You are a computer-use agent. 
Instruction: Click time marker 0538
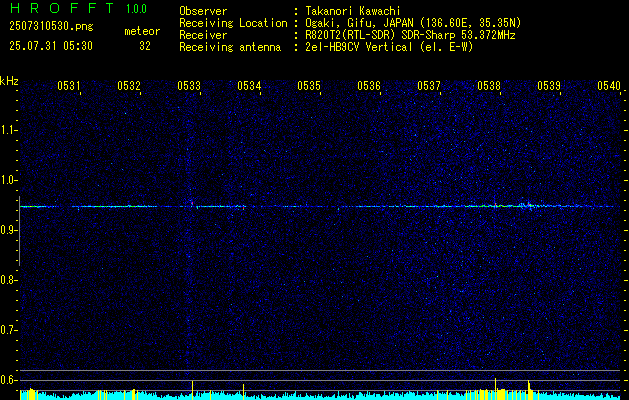tap(489, 85)
